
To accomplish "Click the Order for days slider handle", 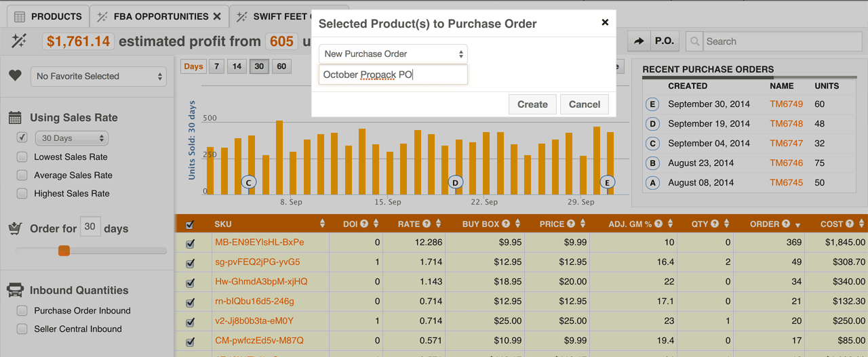I will 64,251.
